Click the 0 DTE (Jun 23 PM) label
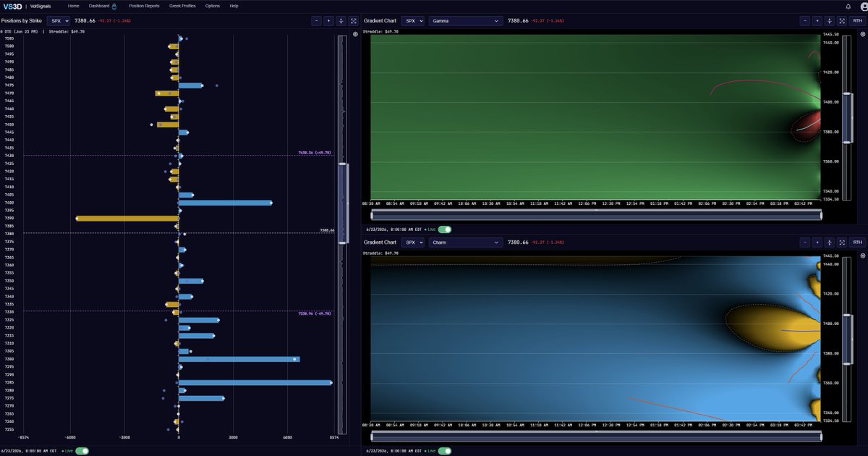Image resolution: width=868 pixels, height=456 pixels. point(20,32)
